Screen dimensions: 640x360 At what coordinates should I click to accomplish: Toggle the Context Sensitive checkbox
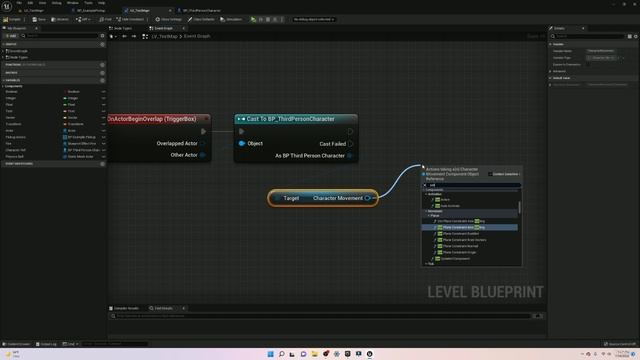coord(490,174)
